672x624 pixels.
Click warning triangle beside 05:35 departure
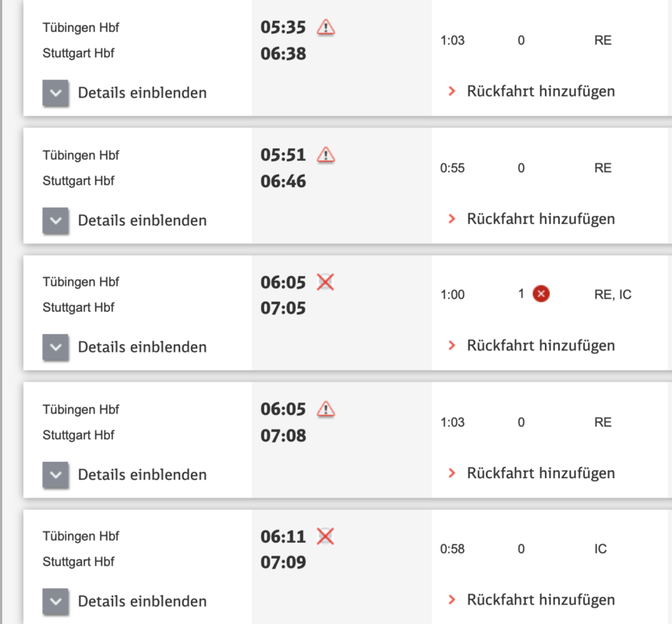[326, 27]
